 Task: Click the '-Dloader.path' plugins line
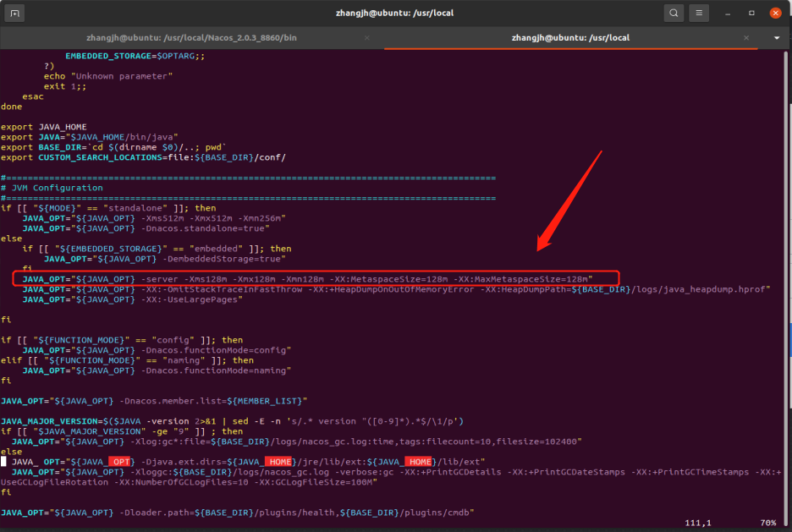(238, 513)
